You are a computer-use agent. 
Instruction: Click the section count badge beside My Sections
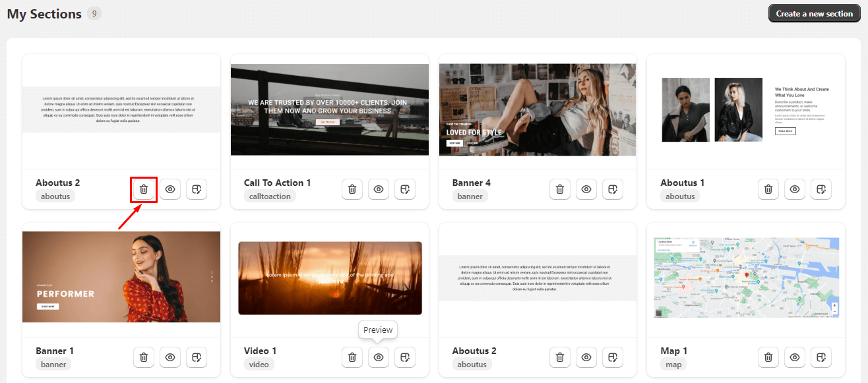(94, 14)
